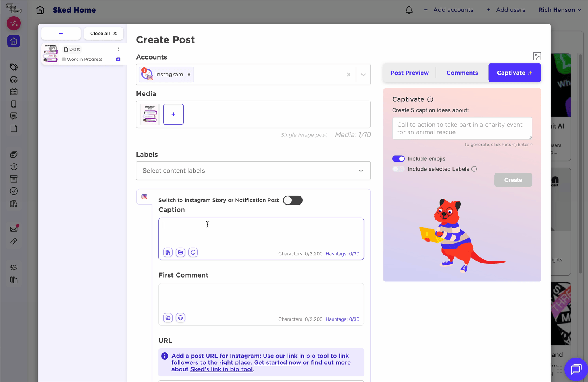Switch to the Post Preview tab

click(x=409, y=73)
